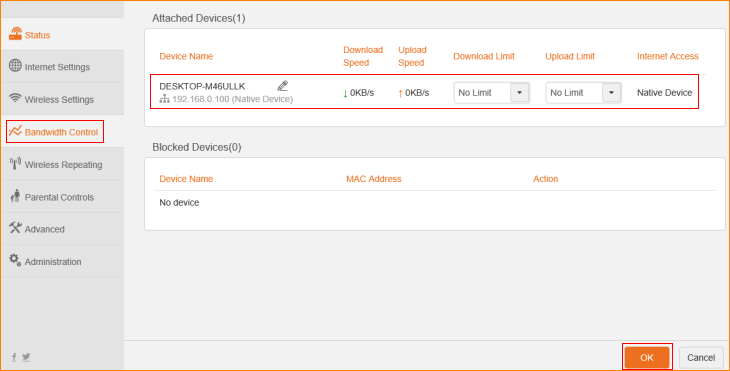Screen dimensions: 730x371
Task: Open the Upload Limit dropdown arrow
Action: [x=611, y=93]
